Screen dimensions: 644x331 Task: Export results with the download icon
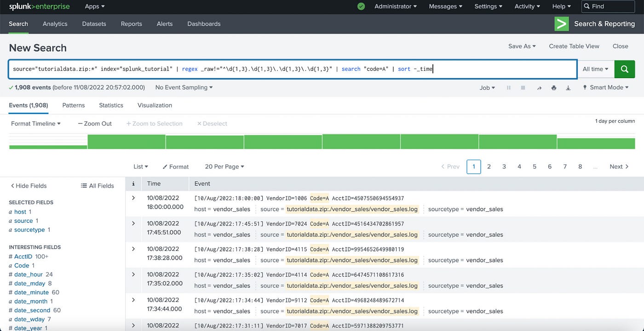(x=568, y=87)
